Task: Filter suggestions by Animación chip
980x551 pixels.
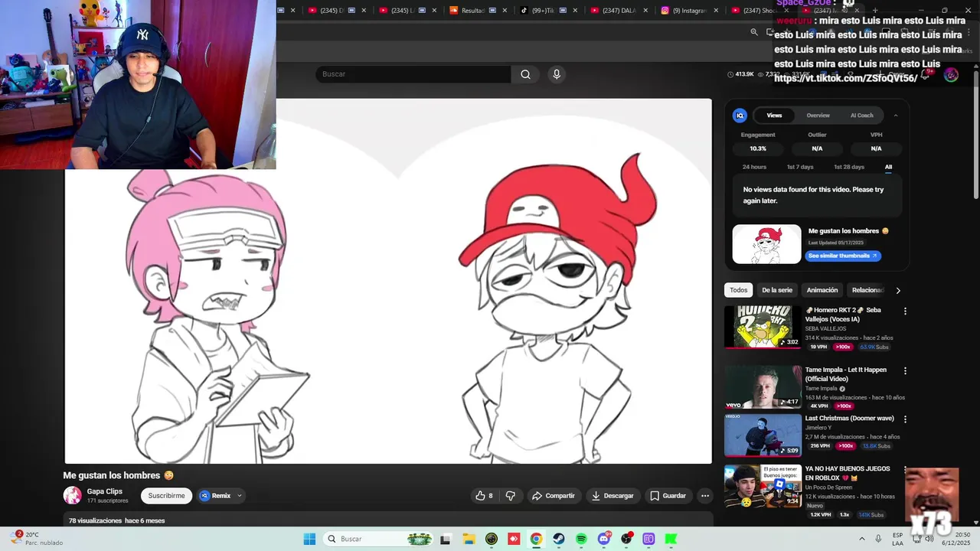Action: (822, 290)
